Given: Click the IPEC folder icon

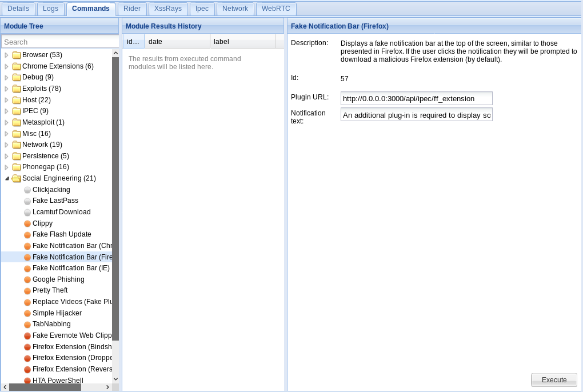Looking at the screenshot, I should point(17,111).
